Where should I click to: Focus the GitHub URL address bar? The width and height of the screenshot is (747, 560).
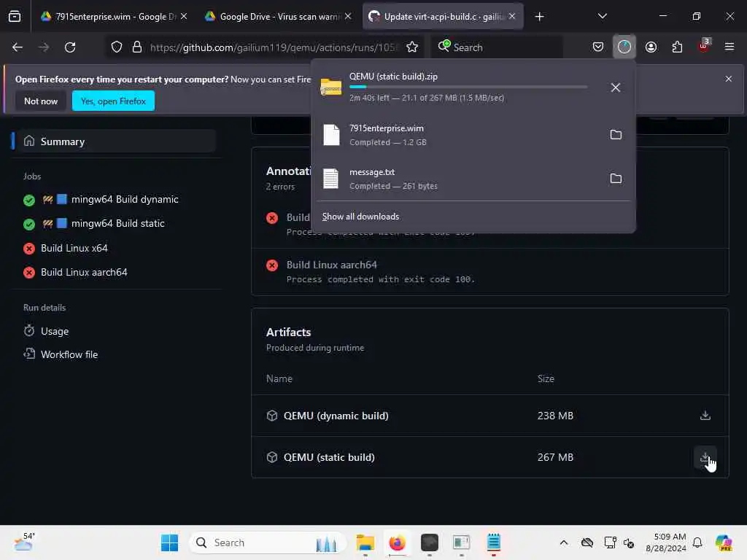point(274,47)
